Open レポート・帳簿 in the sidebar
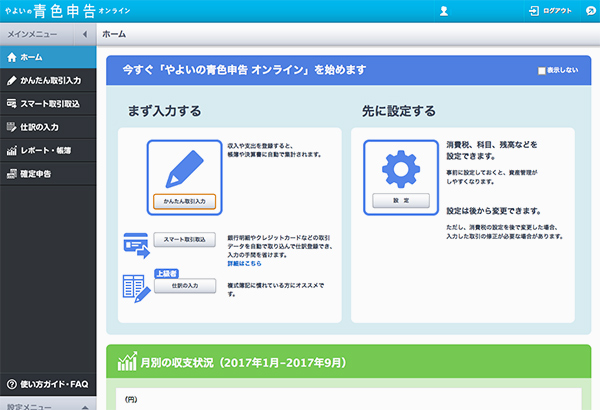Image resolution: width=600 pixels, height=410 pixels. (x=48, y=150)
